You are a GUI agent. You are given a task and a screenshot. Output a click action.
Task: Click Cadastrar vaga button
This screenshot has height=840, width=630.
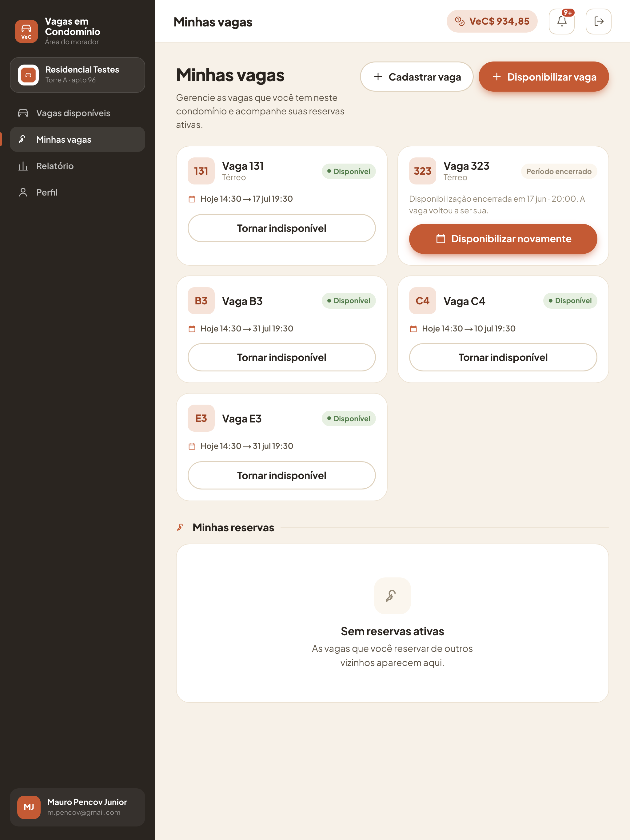417,77
